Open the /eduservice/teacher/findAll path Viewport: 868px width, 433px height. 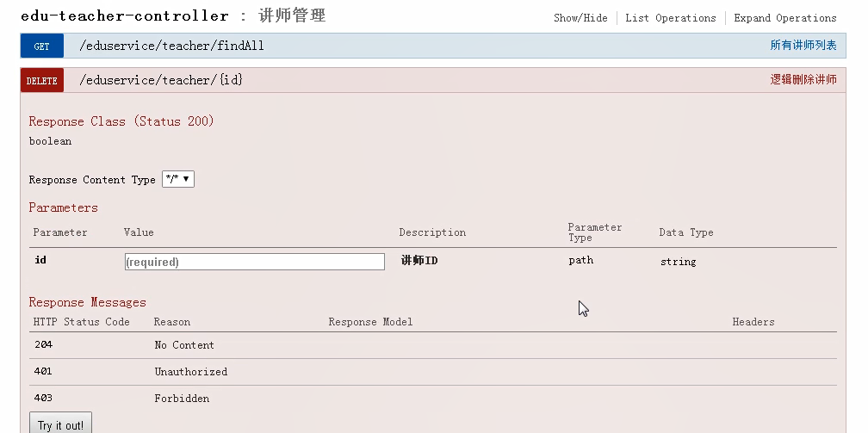[171, 46]
